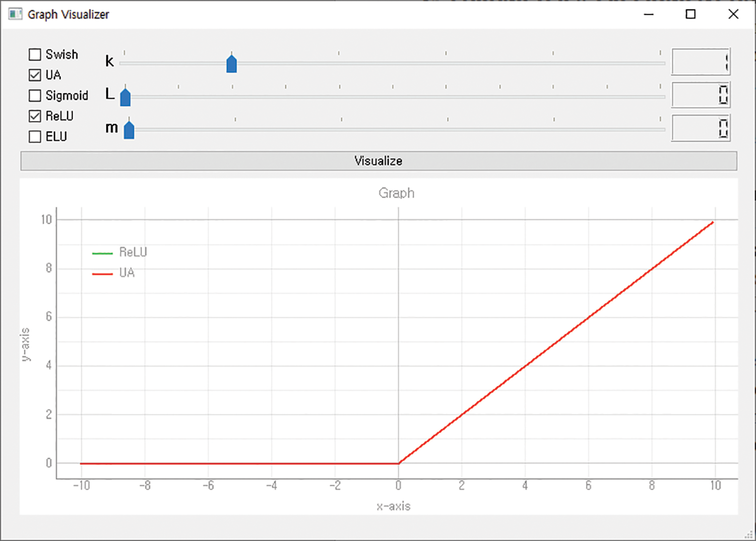This screenshot has height=541, width=756.
Task: Click the L slider handle
Action: 125,97
